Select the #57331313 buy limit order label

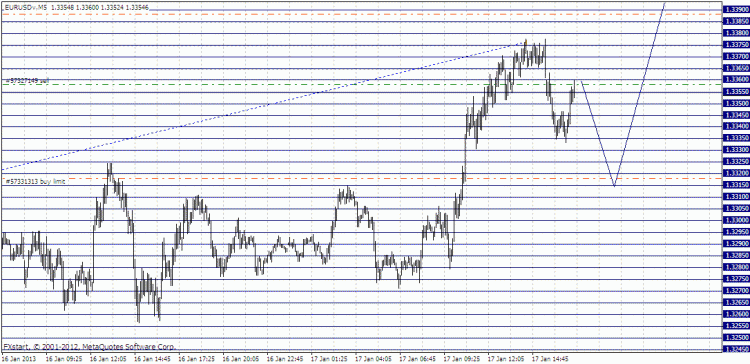click(35, 181)
